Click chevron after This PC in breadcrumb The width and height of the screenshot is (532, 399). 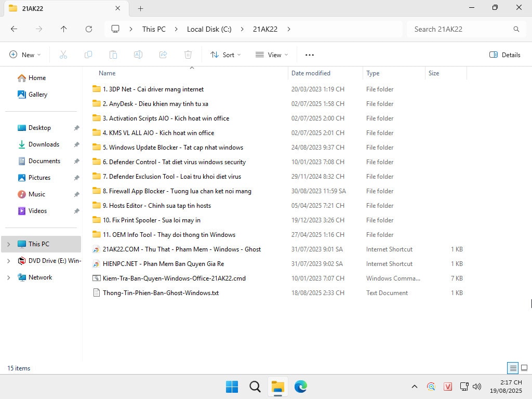(x=176, y=29)
